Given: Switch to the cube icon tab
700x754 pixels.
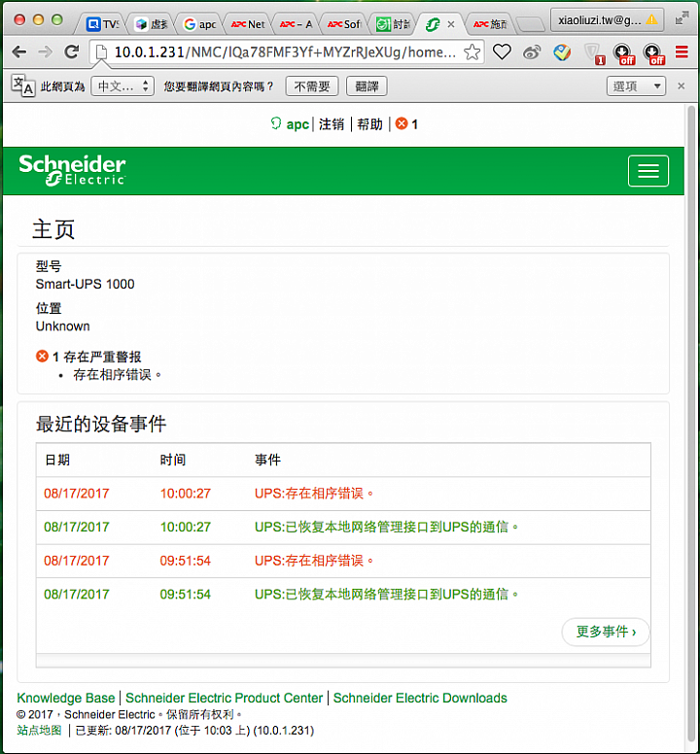Looking at the screenshot, I should (152, 24).
